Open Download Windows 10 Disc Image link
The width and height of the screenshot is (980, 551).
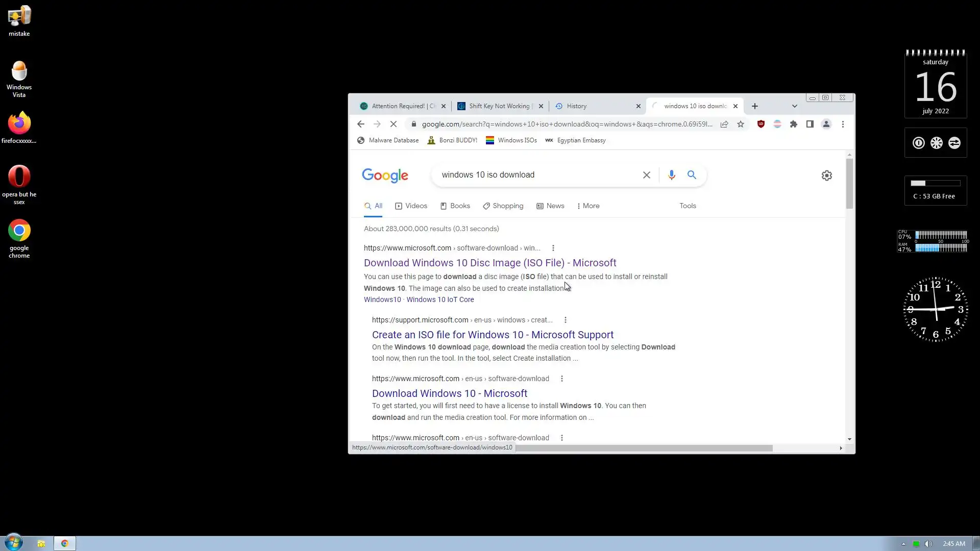[x=489, y=263]
